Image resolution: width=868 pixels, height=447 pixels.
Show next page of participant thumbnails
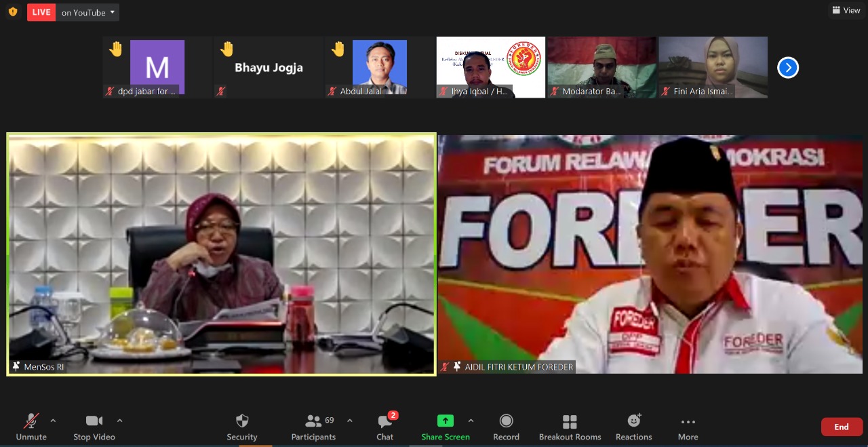pos(787,67)
